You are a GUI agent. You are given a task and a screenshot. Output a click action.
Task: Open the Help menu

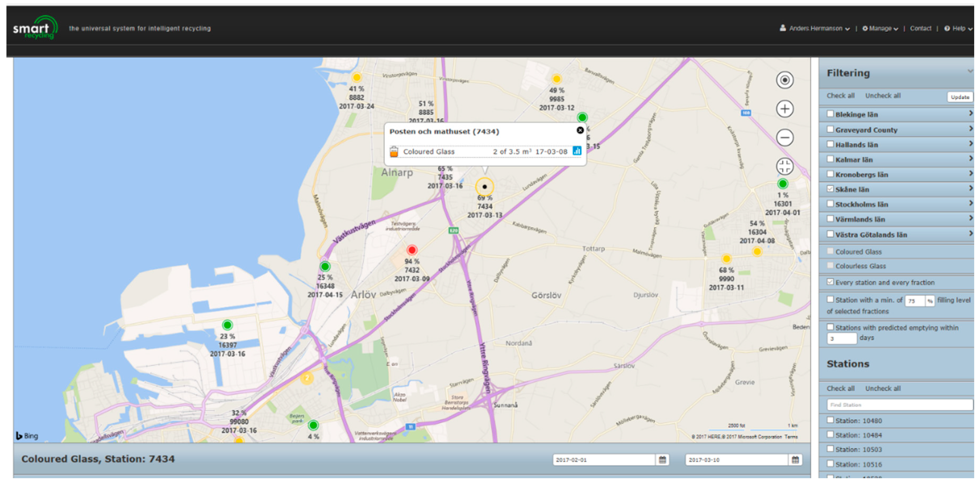[958, 29]
